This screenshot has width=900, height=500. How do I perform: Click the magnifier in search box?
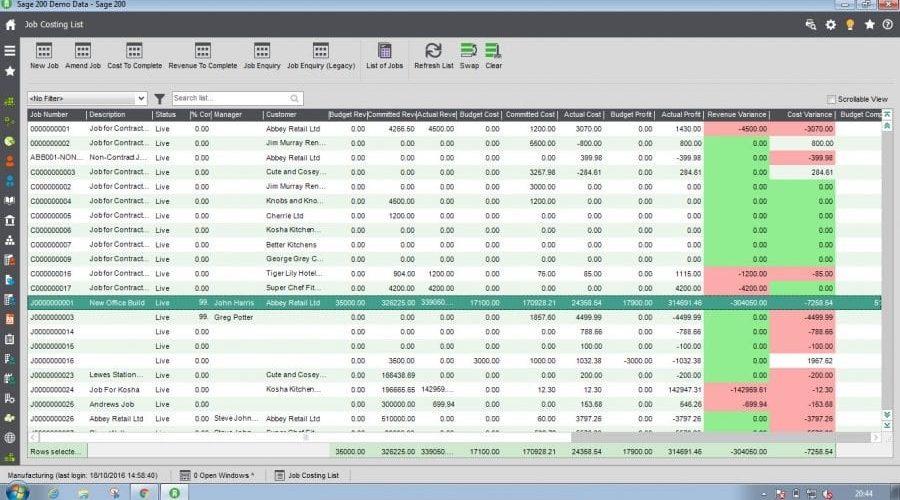(294, 99)
